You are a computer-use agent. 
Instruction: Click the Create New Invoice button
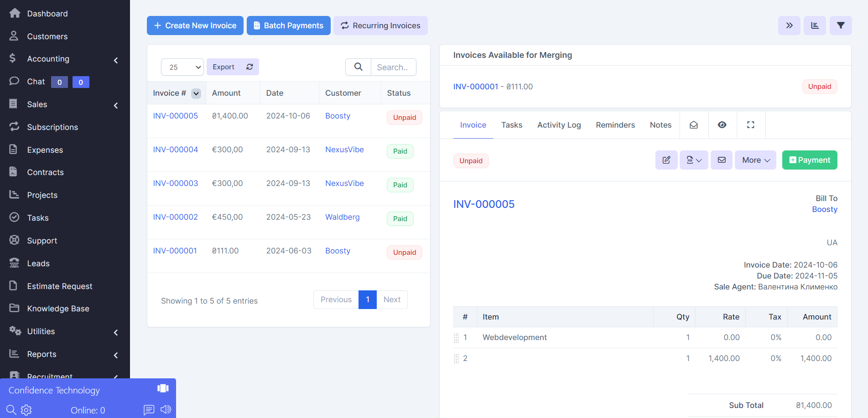195,26
